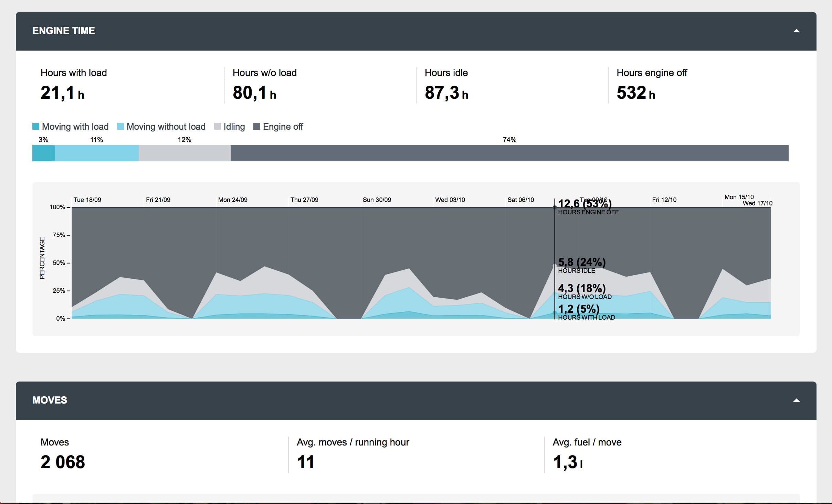Toggle the Idling legend swatch
The width and height of the screenshot is (832, 504).
click(217, 126)
